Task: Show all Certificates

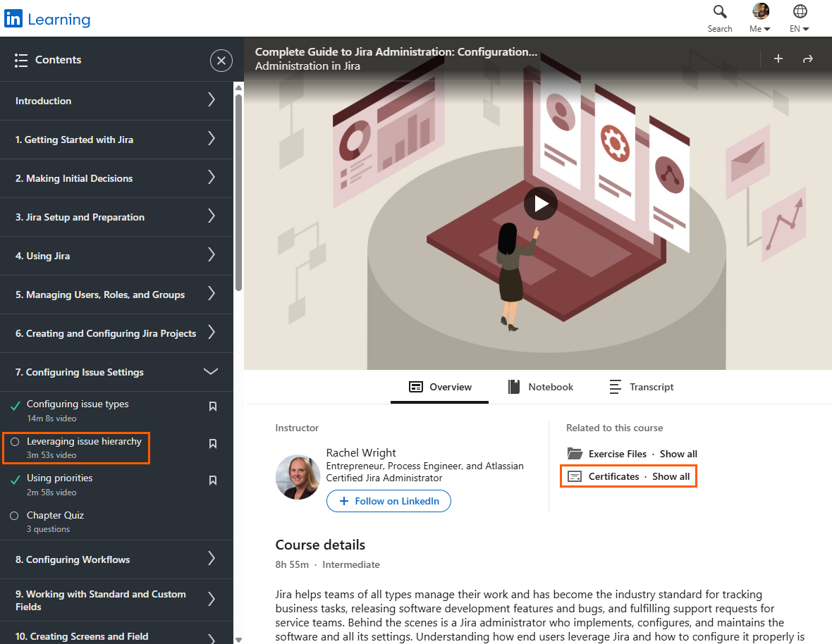Action: pyautogui.click(x=671, y=476)
